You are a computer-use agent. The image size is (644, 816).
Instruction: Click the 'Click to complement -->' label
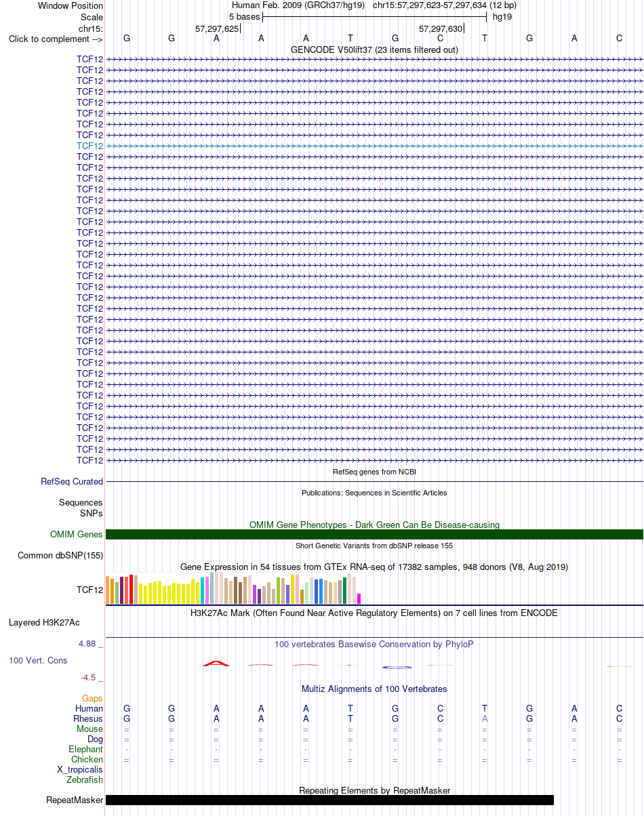(56, 39)
